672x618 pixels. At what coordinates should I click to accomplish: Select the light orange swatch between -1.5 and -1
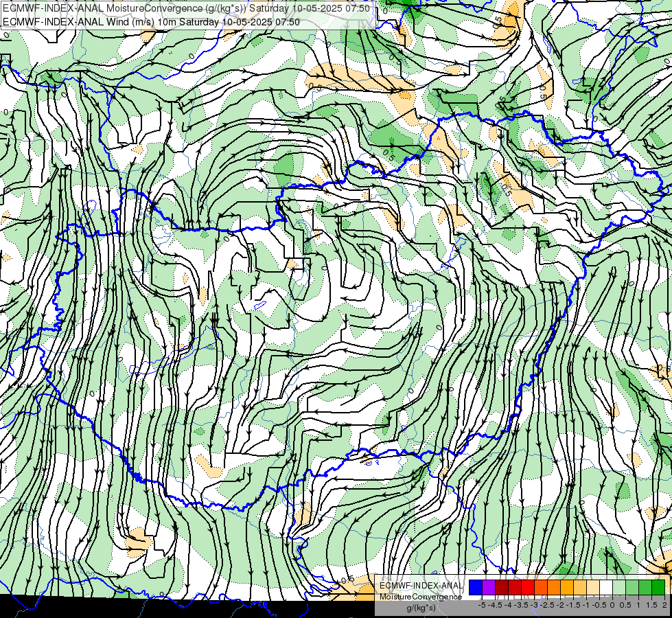[x=580, y=587]
